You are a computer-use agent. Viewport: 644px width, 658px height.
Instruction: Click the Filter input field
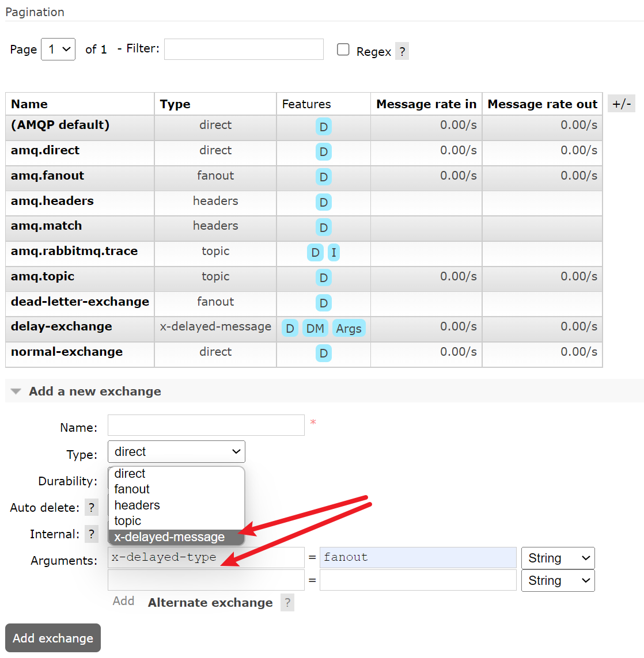coord(244,49)
